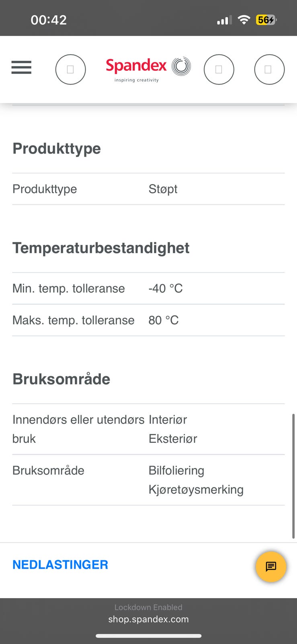Select the -40 °C min temperature value
The height and width of the screenshot is (644, 297).
(165, 288)
